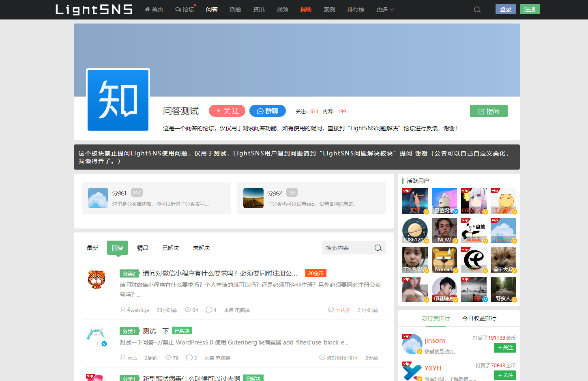Screen dimensions: 588x381
Task: Click the 20金币 reward badge
Action: (316, 273)
